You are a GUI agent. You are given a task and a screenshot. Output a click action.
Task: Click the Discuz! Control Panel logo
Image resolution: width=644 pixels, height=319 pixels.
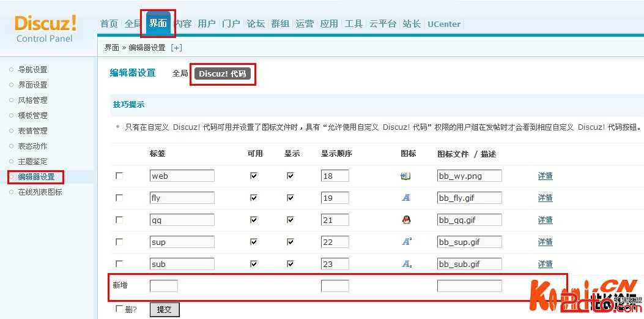pos(45,28)
